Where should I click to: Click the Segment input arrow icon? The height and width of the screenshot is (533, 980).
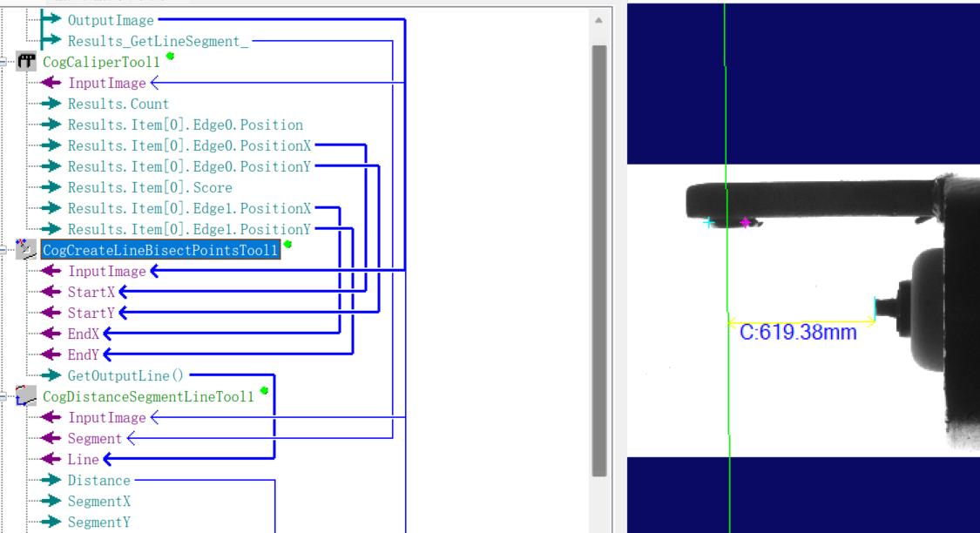tap(51, 438)
